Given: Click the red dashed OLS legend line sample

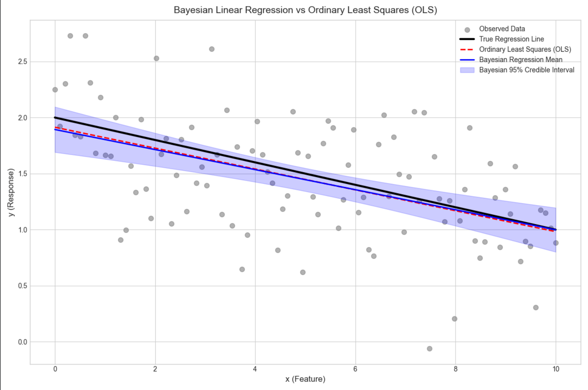Looking at the screenshot, I should (x=467, y=50).
